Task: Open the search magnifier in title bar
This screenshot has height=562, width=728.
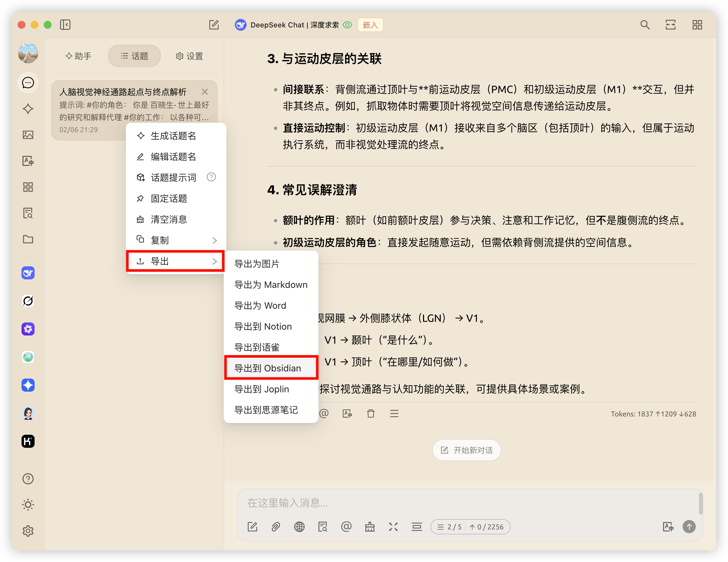Action: (x=645, y=25)
